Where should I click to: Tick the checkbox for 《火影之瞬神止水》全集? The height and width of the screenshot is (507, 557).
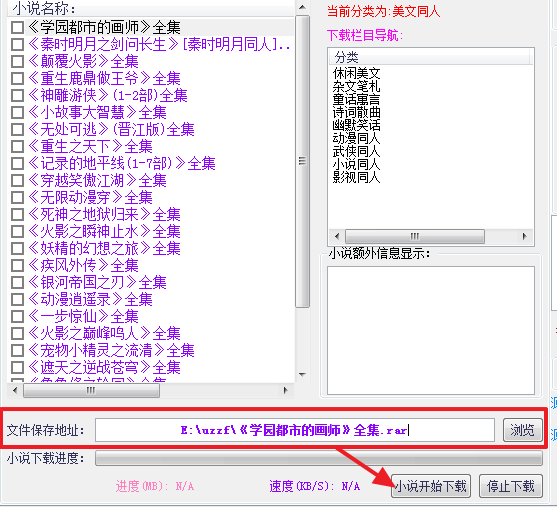point(17,232)
